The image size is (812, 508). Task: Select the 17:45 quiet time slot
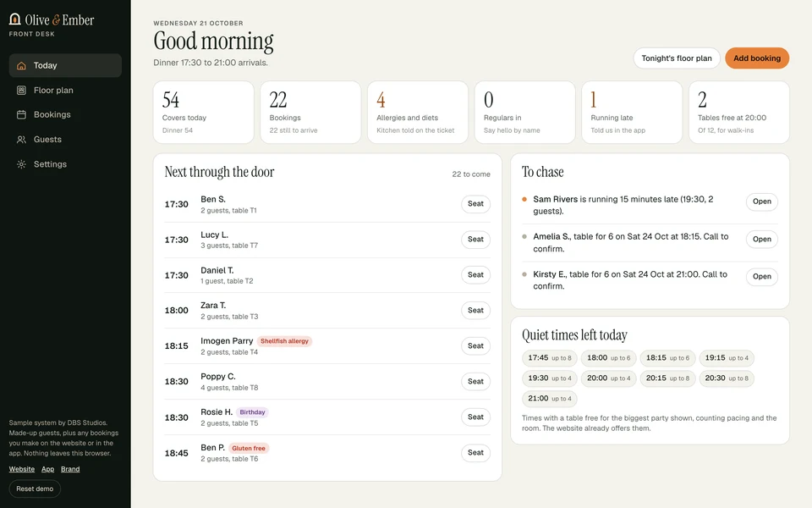click(x=550, y=357)
